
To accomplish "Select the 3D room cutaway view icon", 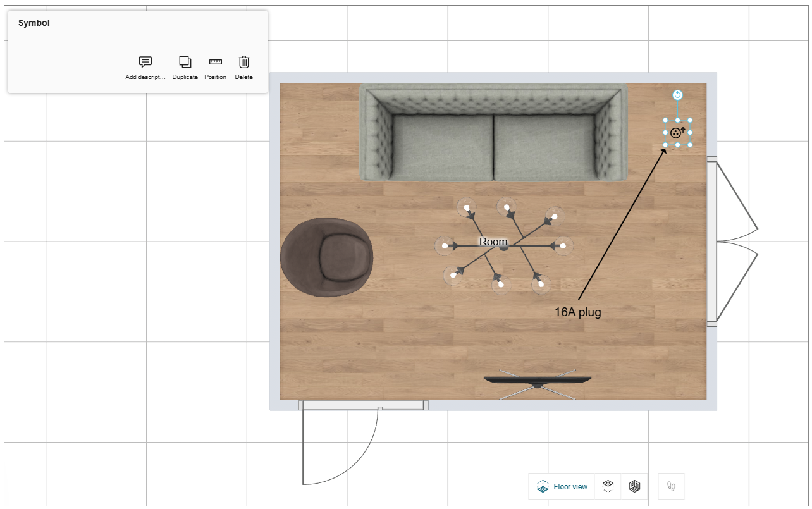I will pos(634,486).
